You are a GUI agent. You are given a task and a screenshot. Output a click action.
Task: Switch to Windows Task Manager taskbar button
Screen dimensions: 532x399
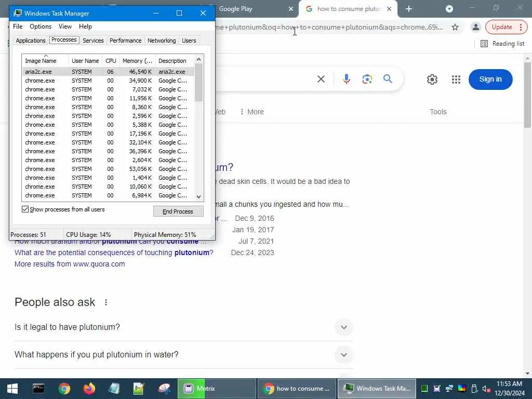point(377,389)
